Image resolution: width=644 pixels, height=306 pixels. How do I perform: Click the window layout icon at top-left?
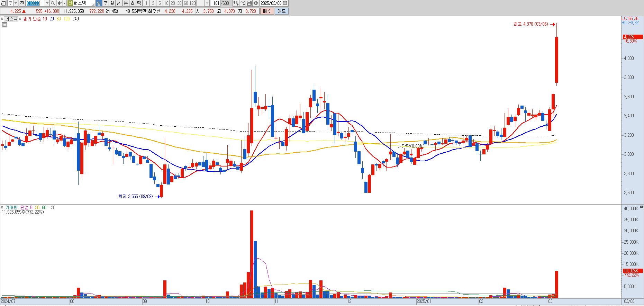(3, 3)
